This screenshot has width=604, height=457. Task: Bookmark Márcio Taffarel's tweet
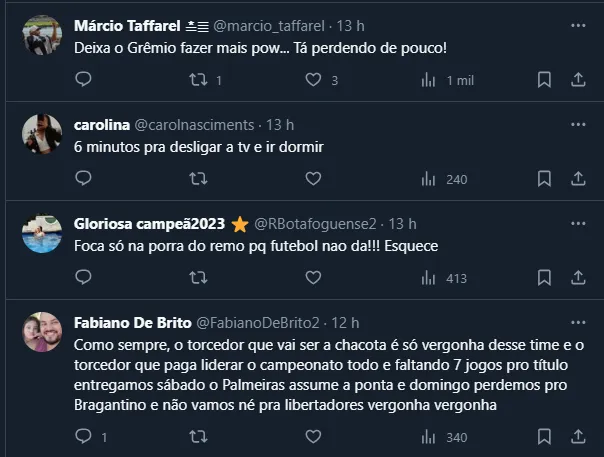[x=544, y=80]
